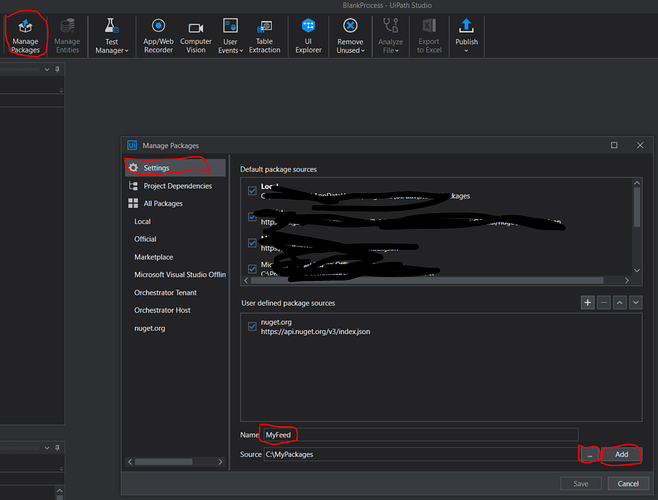Screen dimensions: 658x500
Task: Start the Table Extraction wizard
Action: 264,36
